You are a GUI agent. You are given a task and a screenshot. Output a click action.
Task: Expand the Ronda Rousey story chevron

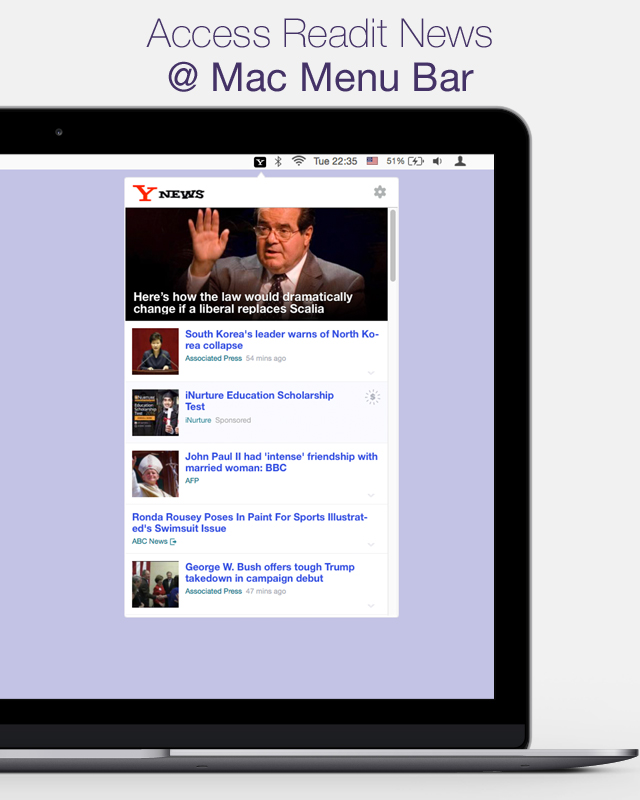371,544
